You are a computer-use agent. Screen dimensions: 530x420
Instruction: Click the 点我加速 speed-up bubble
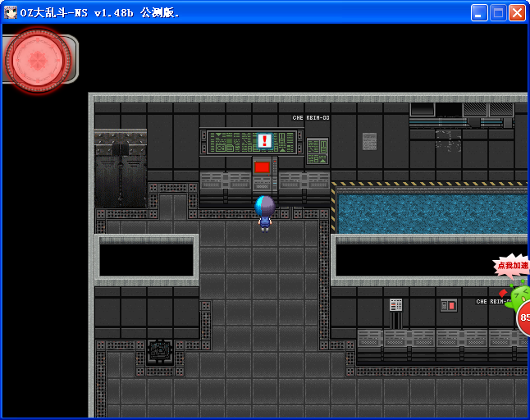pyautogui.click(x=511, y=265)
